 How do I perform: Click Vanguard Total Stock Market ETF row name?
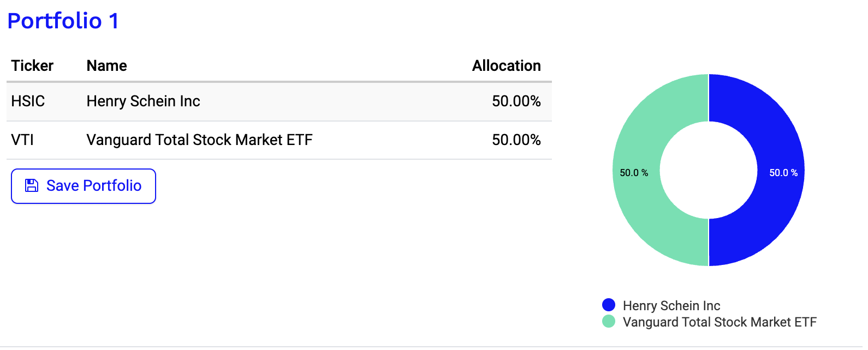[199, 140]
